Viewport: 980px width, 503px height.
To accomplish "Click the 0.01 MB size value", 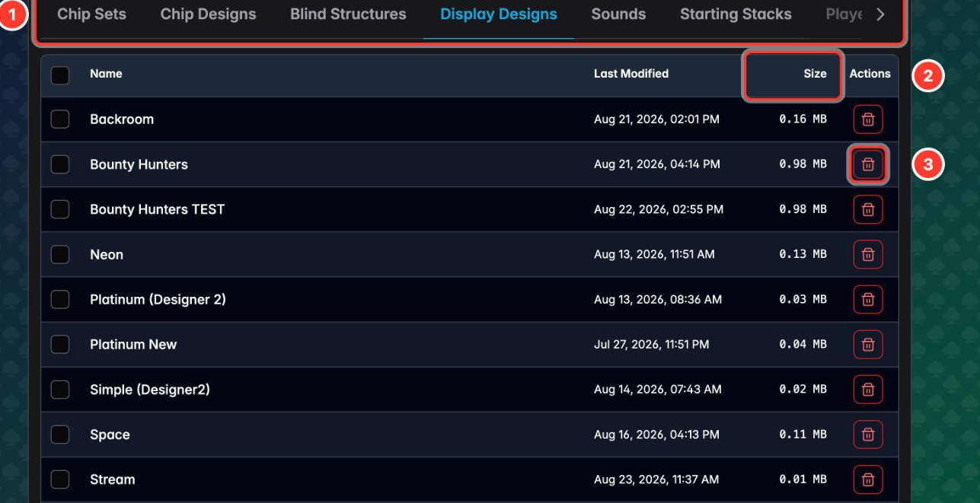I will click(803, 479).
